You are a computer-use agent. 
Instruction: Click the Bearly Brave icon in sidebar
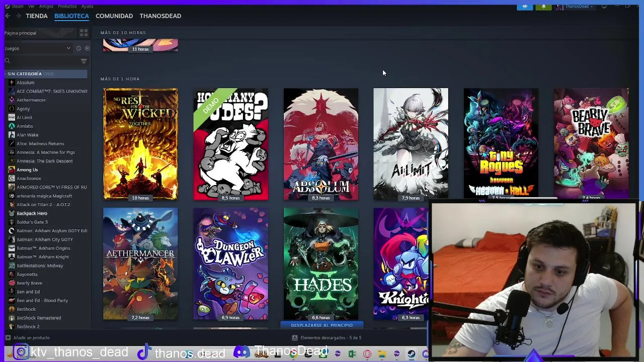pos(12,283)
